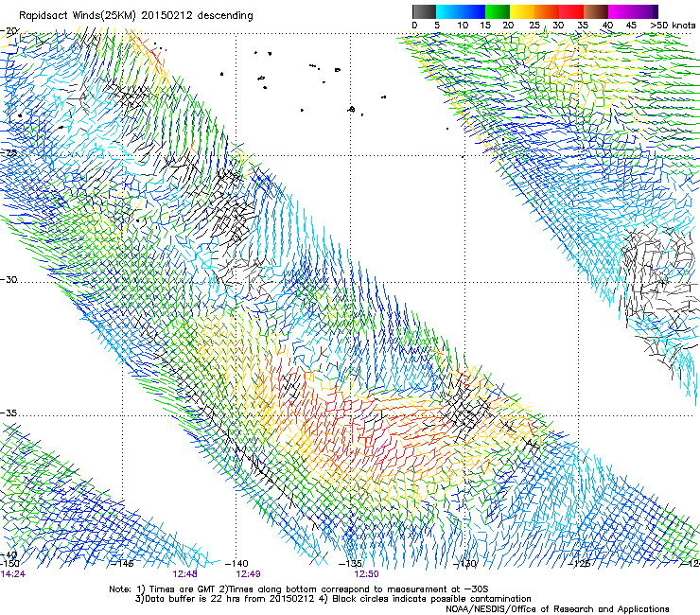Click the -150 longitude axis label
Image resolution: width=700 pixels, height=615 pixels.
pos(9,564)
